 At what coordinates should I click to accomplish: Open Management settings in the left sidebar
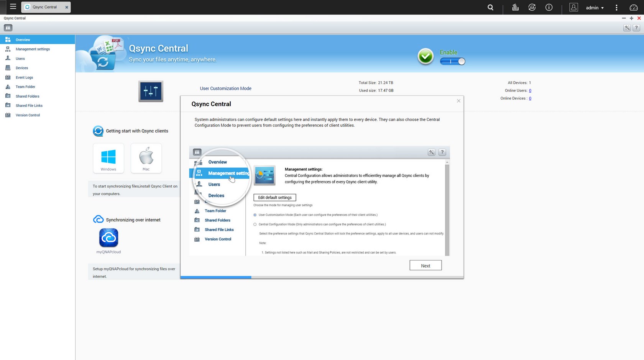pos(38,49)
